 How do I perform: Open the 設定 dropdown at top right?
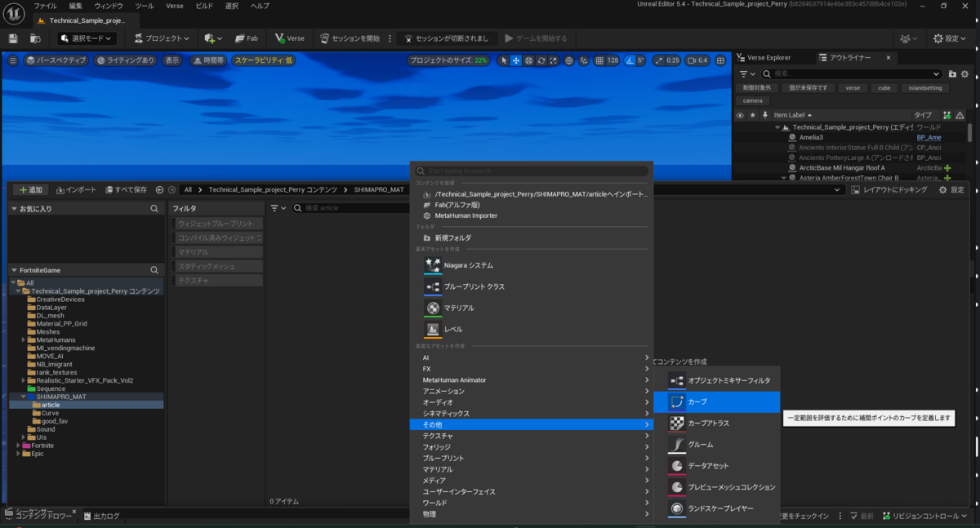950,38
